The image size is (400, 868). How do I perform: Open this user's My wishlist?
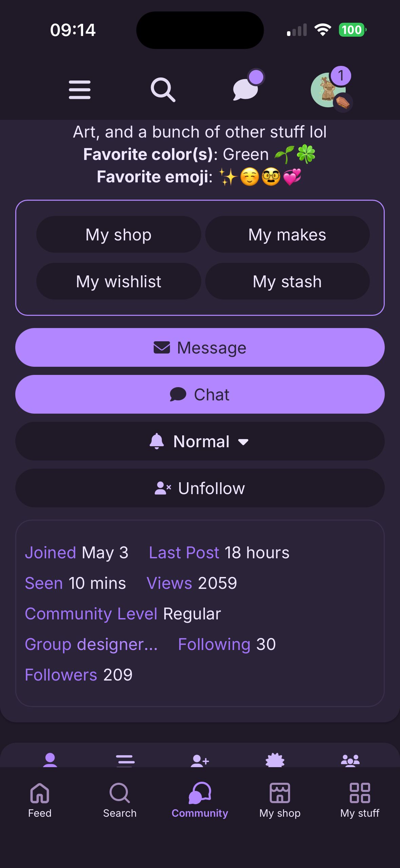point(118,282)
